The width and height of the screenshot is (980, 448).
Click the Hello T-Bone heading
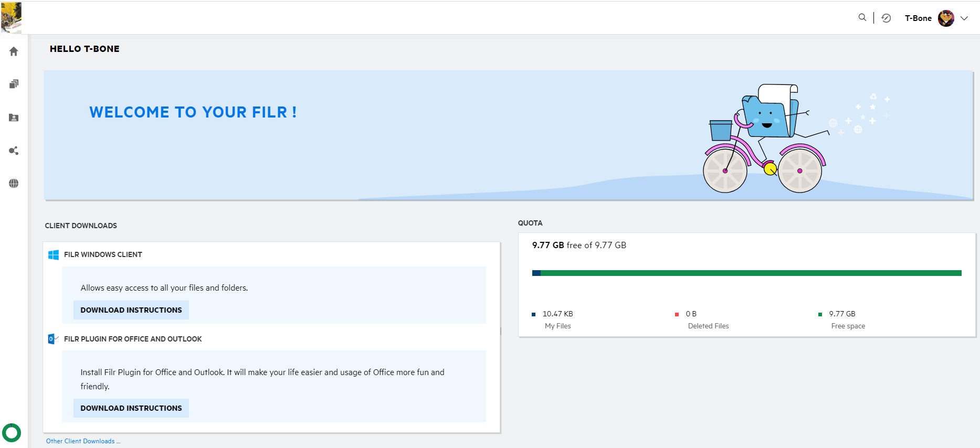pyautogui.click(x=85, y=49)
